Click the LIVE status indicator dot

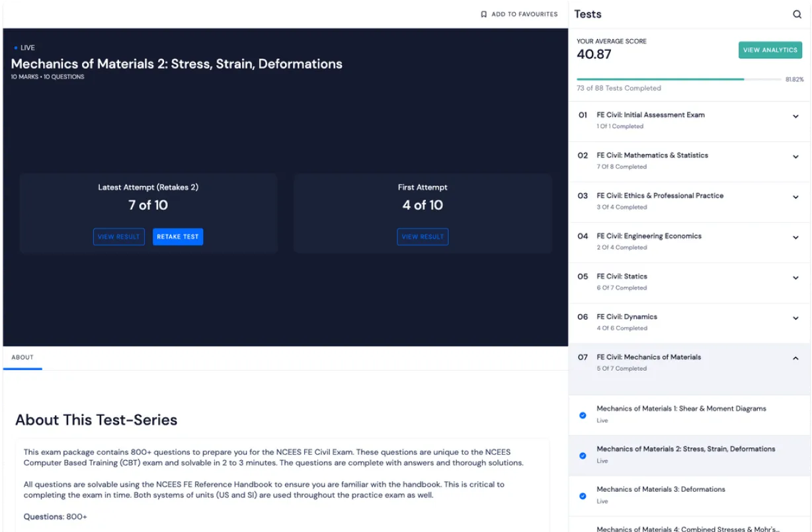click(16, 47)
